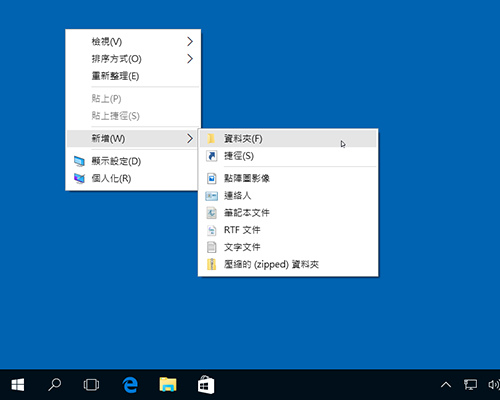Open the Windows Start button
The height and width of the screenshot is (400, 500).
click(x=18, y=385)
